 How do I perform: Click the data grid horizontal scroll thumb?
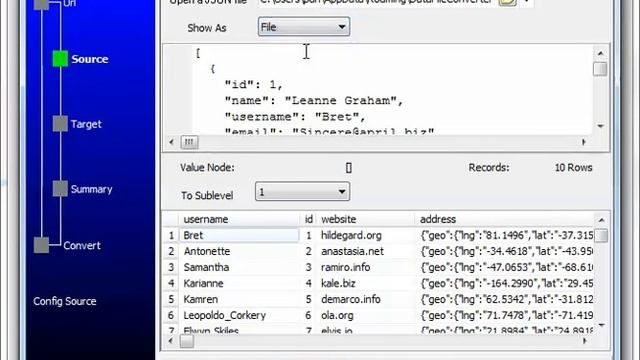click(187, 341)
